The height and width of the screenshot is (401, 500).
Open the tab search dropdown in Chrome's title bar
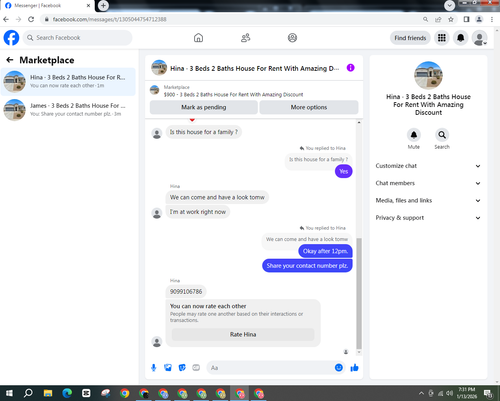(x=449, y=5)
